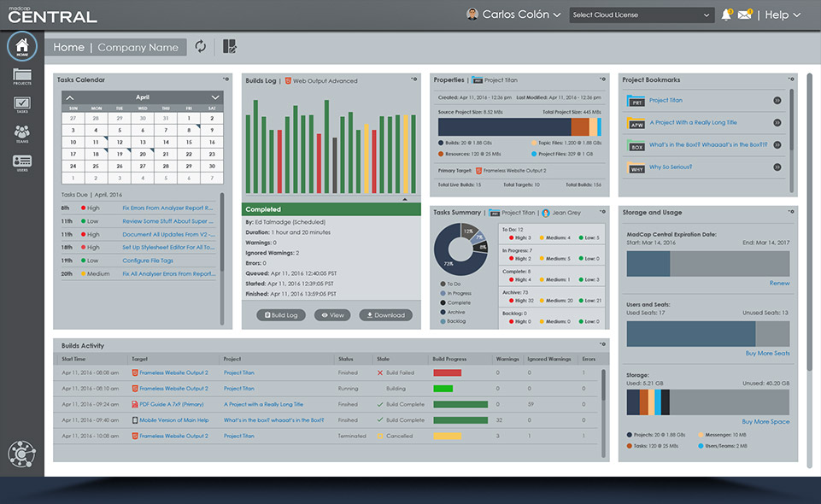Image resolution: width=821 pixels, height=504 pixels.
Task: Open the Configure File Tags task
Action: (x=148, y=261)
